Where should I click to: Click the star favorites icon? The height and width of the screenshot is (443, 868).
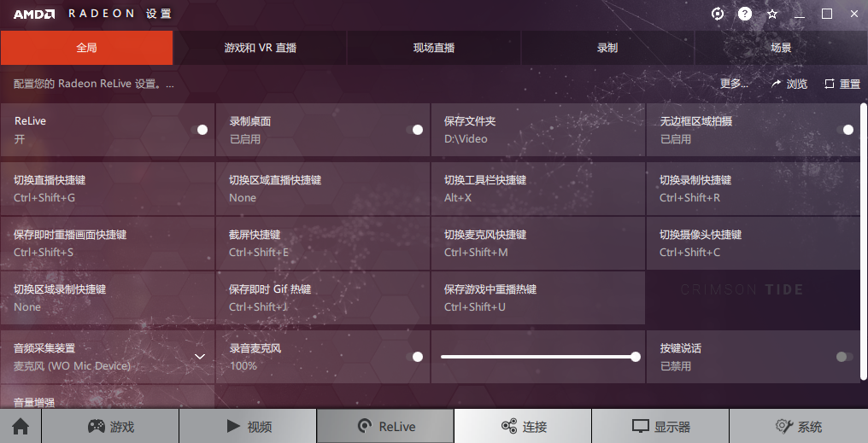[x=772, y=14]
